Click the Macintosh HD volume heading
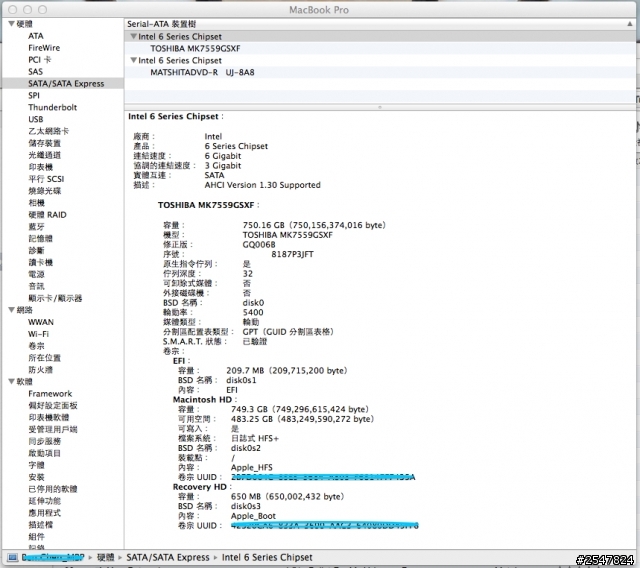This screenshot has width=640, height=568. (x=203, y=399)
